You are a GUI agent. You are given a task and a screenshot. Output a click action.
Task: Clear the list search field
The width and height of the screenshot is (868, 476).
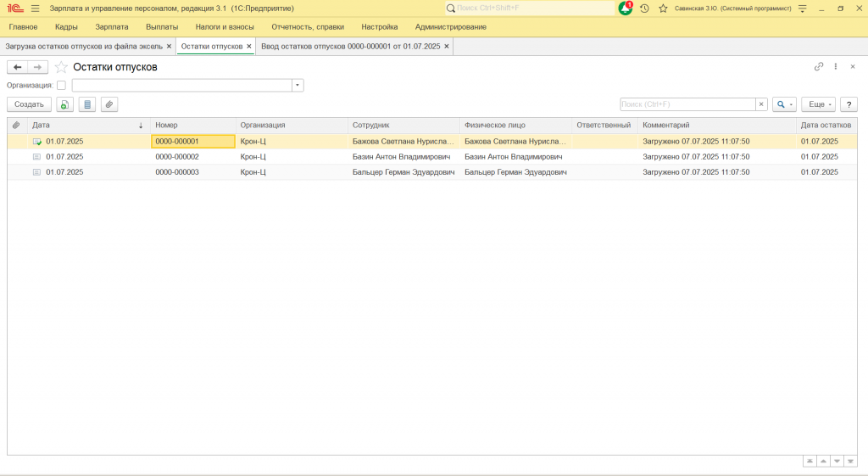(x=761, y=104)
